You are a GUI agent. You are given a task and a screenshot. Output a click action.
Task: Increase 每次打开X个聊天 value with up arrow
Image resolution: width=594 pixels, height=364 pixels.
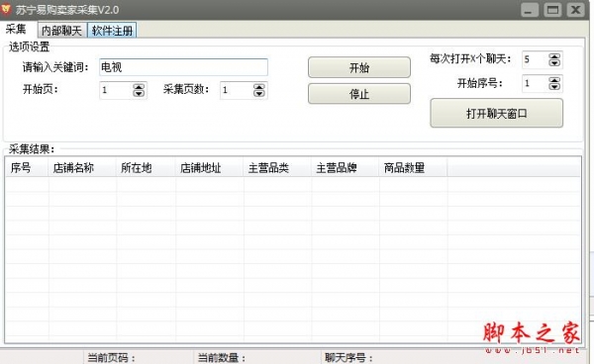click(554, 56)
